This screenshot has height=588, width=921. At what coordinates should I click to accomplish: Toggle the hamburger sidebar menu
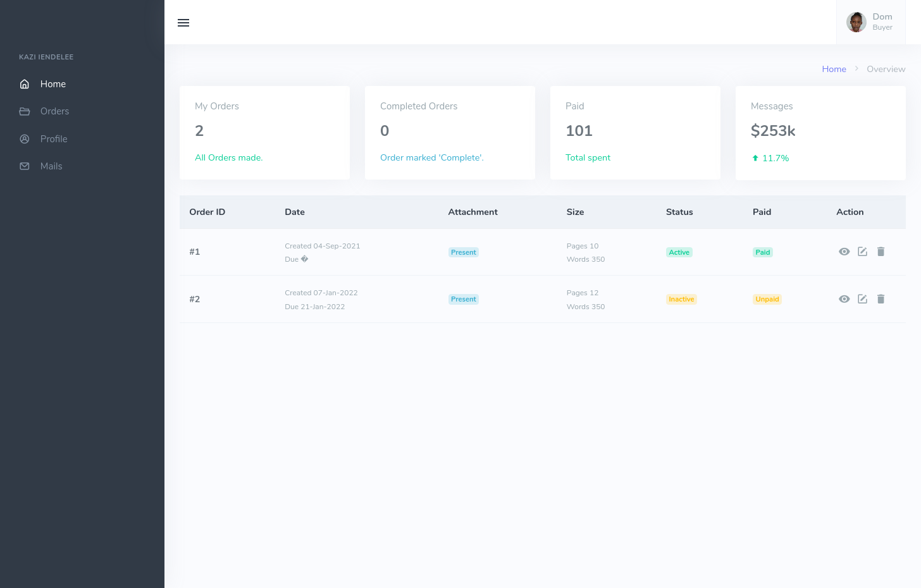[183, 23]
